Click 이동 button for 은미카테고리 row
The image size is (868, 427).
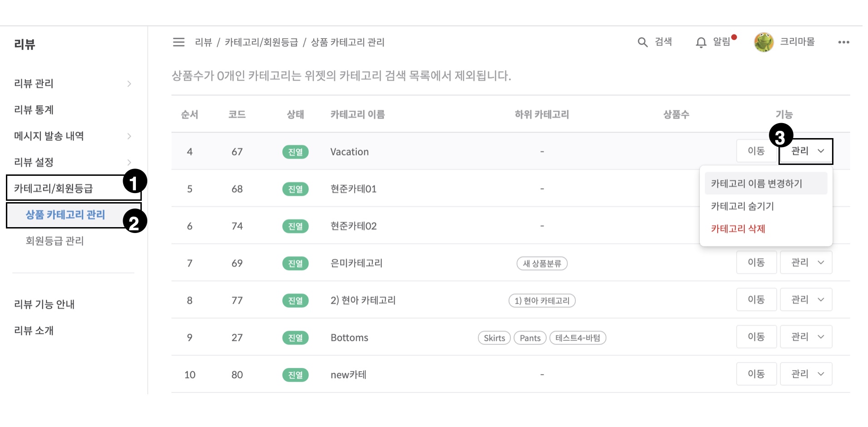point(756,263)
